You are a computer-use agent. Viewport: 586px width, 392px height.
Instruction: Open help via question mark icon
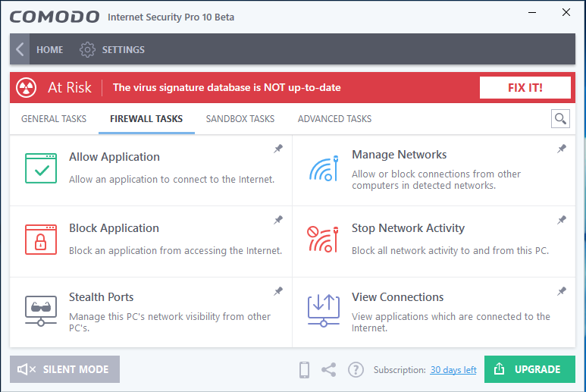point(356,370)
